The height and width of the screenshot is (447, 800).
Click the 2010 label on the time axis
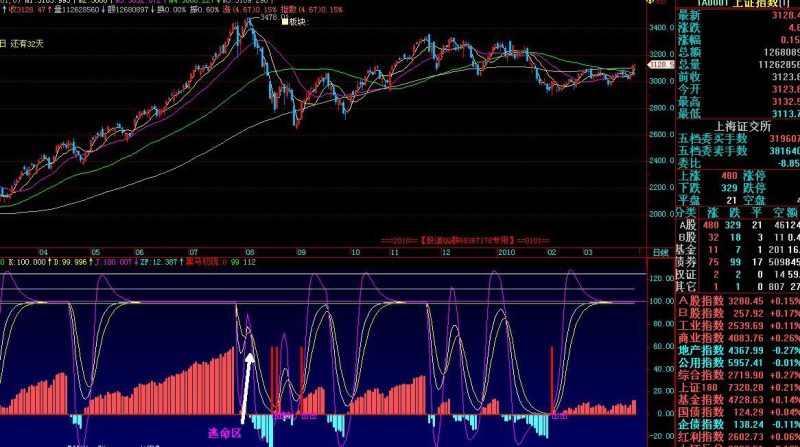click(506, 253)
